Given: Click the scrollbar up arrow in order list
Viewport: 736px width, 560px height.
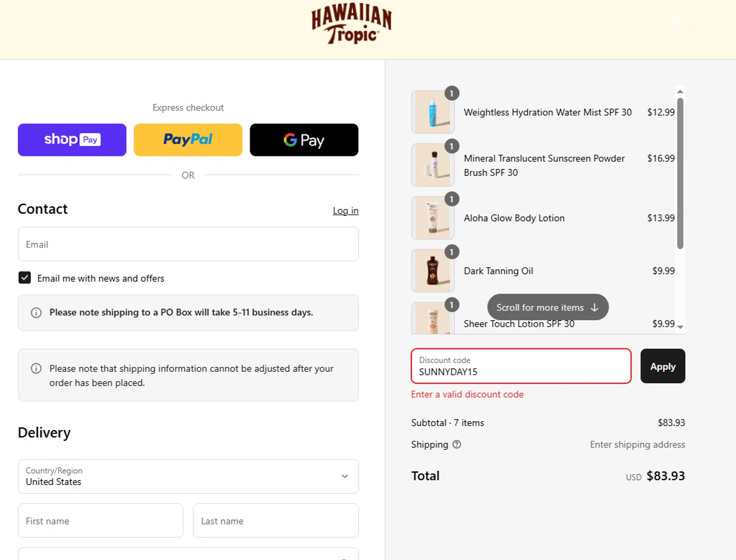Looking at the screenshot, I should (680, 91).
